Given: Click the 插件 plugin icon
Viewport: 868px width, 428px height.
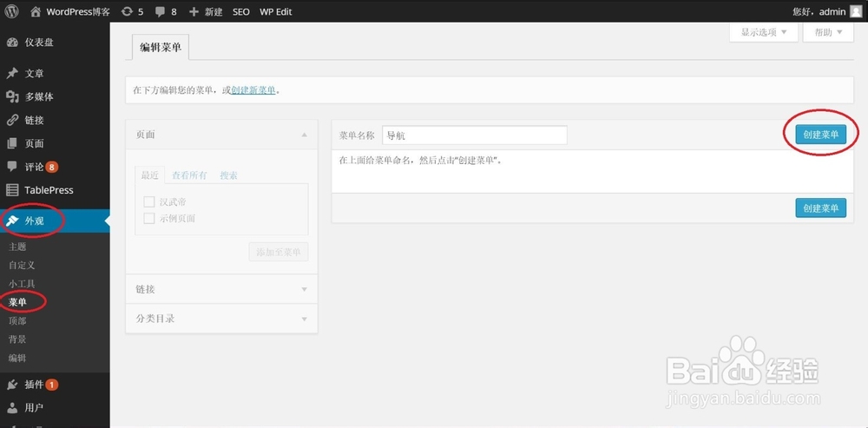Looking at the screenshot, I should click(12, 385).
